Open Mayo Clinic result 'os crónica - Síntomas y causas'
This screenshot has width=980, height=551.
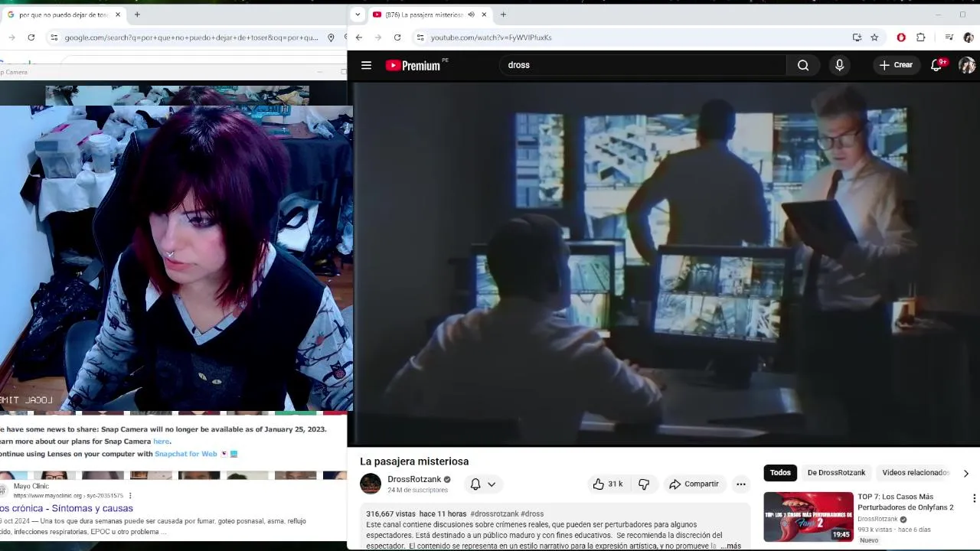coord(67,508)
